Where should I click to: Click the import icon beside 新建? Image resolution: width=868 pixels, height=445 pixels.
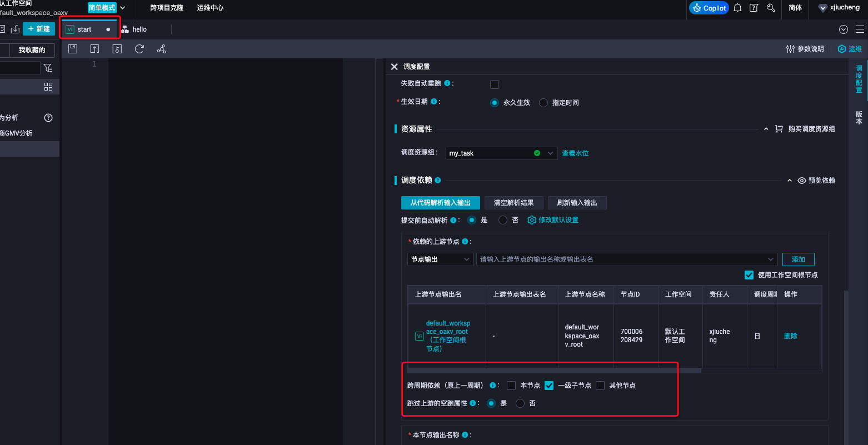[15, 29]
